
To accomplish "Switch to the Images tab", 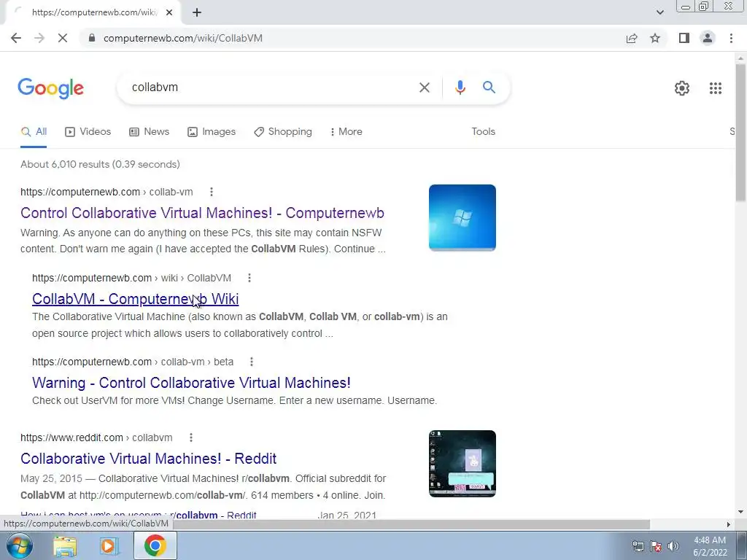I will pyautogui.click(x=212, y=132).
